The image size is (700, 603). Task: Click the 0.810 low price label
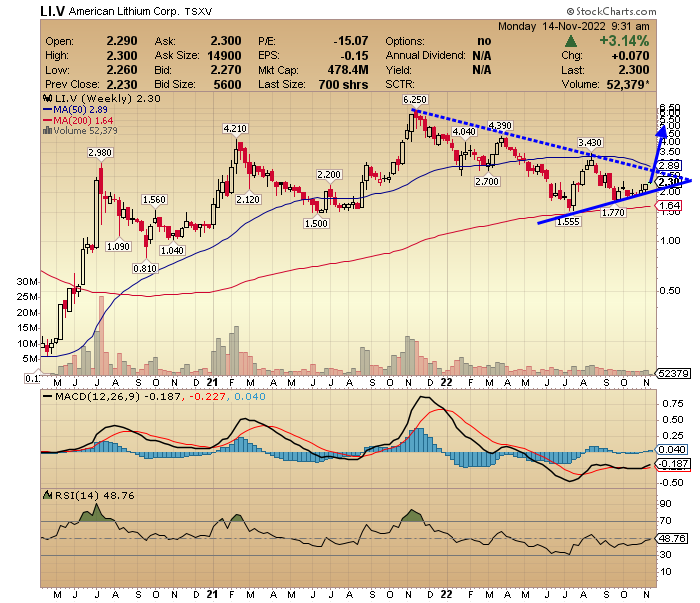pos(145,269)
